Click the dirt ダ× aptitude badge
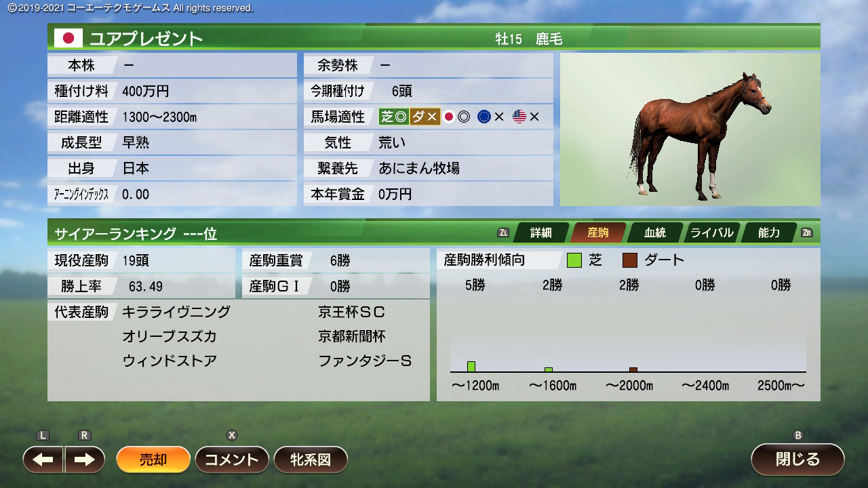Screen dimensions: 868x488 pos(425,117)
